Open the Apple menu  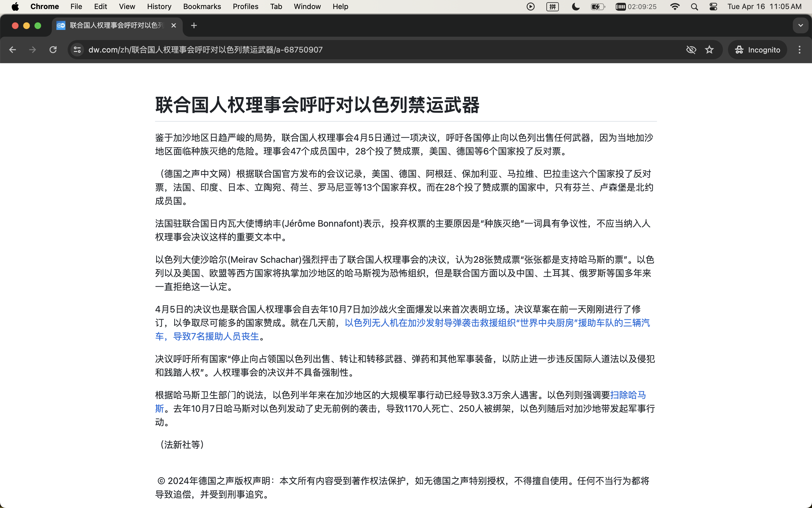click(x=15, y=6)
